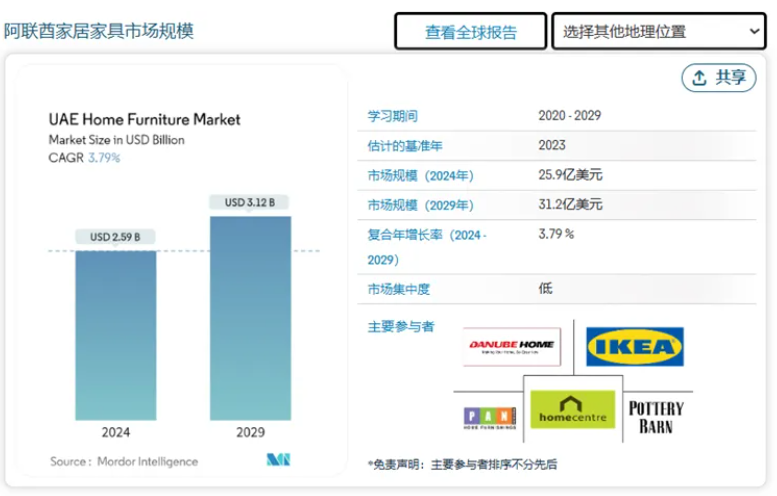777x496 pixels.
Task: Click the UAE Home Furniture Market title
Action: (x=145, y=120)
